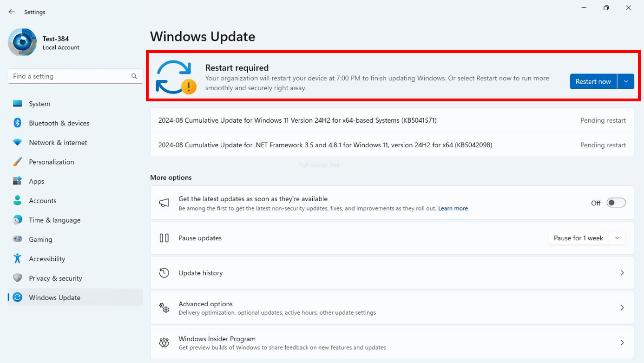
Task: Click the large restart-required update icon
Action: (x=175, y=77)
